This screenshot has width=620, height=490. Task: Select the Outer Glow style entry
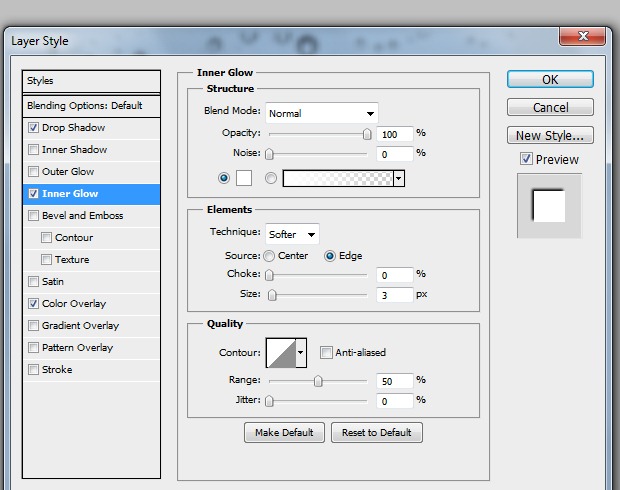68,171
